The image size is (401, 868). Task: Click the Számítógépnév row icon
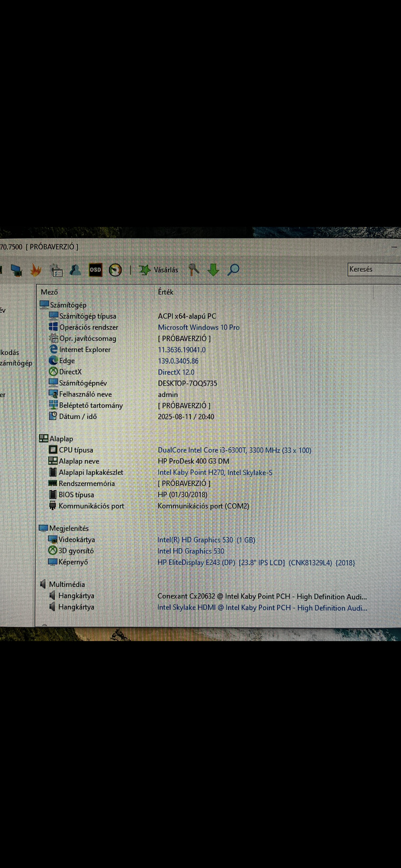pyautogui.click(x=53, y=382)
